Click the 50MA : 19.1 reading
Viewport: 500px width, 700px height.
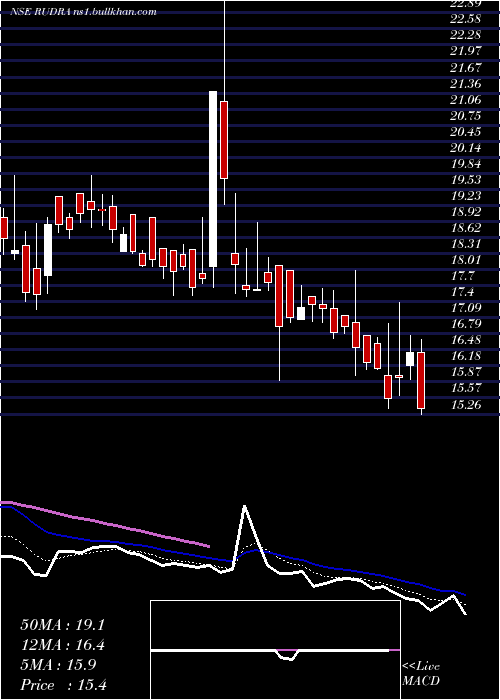point(62,625)
